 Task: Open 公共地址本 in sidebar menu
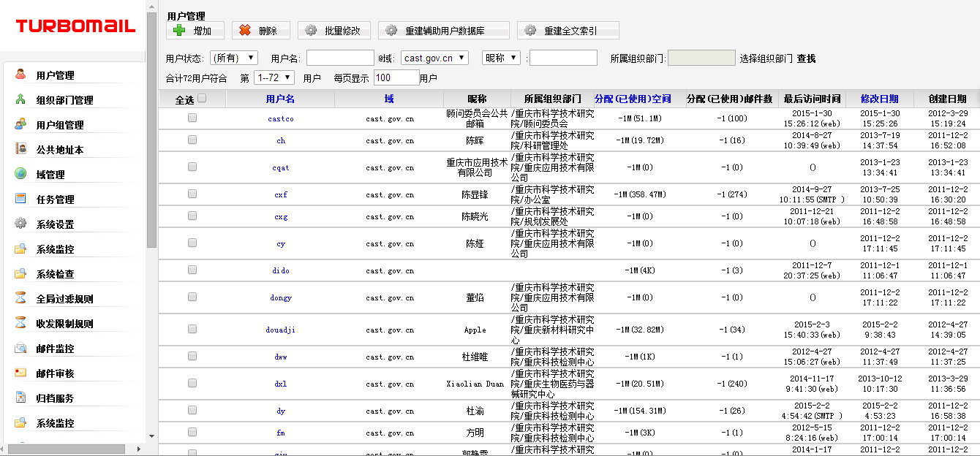point(60,150)
